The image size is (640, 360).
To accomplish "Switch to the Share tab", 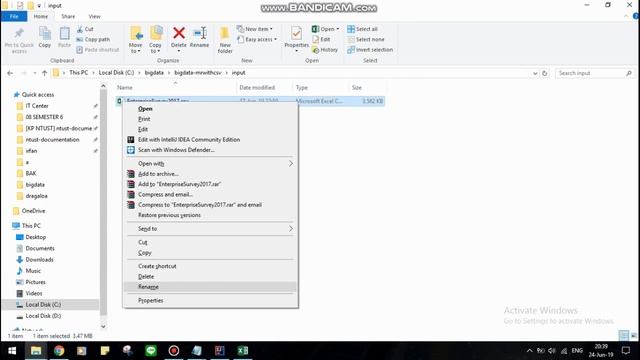I will (68, 16).
